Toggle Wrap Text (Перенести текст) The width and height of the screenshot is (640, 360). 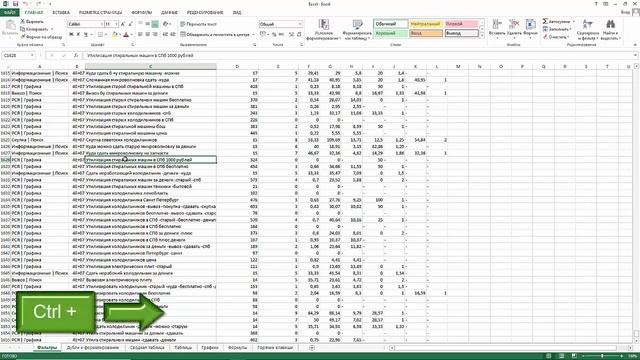198,24
